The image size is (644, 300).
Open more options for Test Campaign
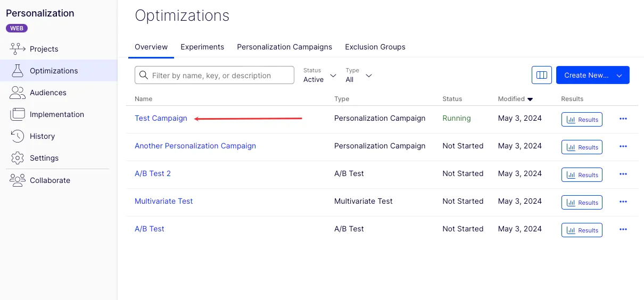click(x=623, y=119)
